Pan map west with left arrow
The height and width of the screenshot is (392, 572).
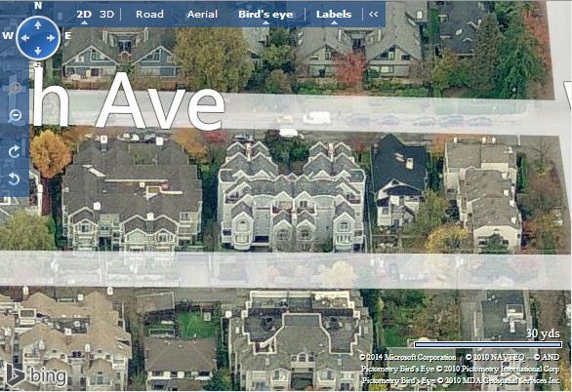click(x=24, y=38)
